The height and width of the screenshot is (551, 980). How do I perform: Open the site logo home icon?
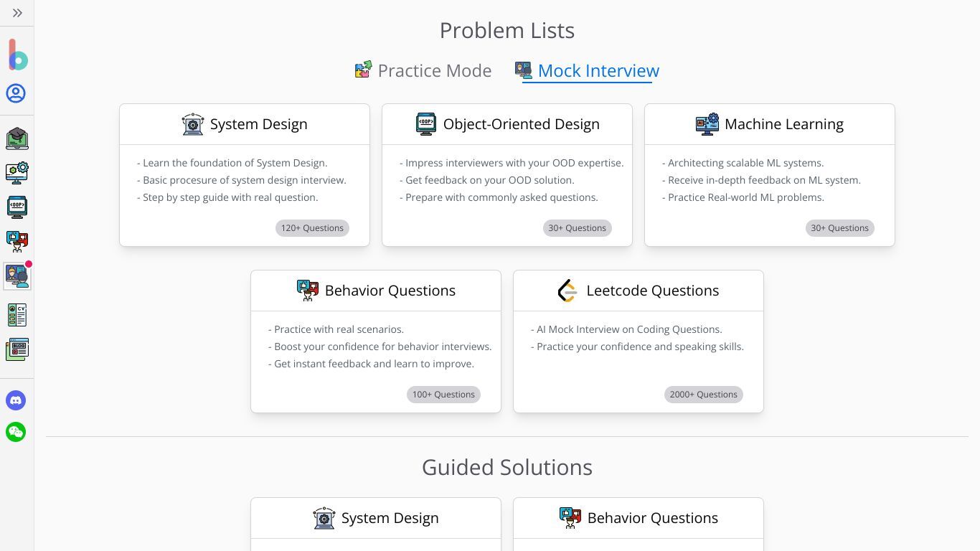pyautogui.click(x=17, y=55)
